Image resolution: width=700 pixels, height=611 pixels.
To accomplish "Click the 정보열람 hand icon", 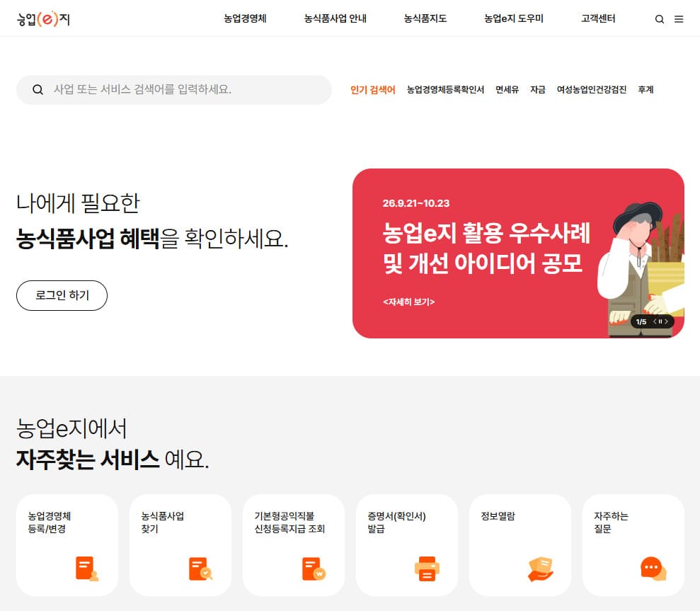I will pyautogui.click(x=541, y=569).
